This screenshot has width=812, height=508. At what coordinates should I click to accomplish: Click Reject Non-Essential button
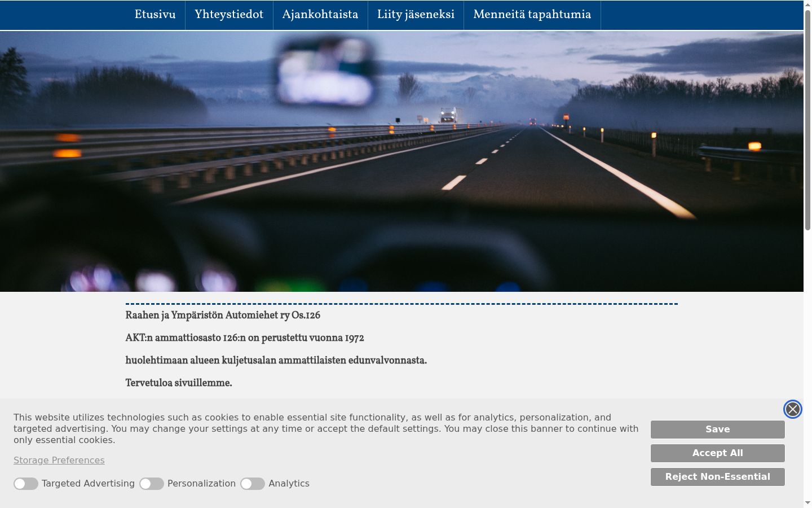pyautogui.click(x=717, y=477)
